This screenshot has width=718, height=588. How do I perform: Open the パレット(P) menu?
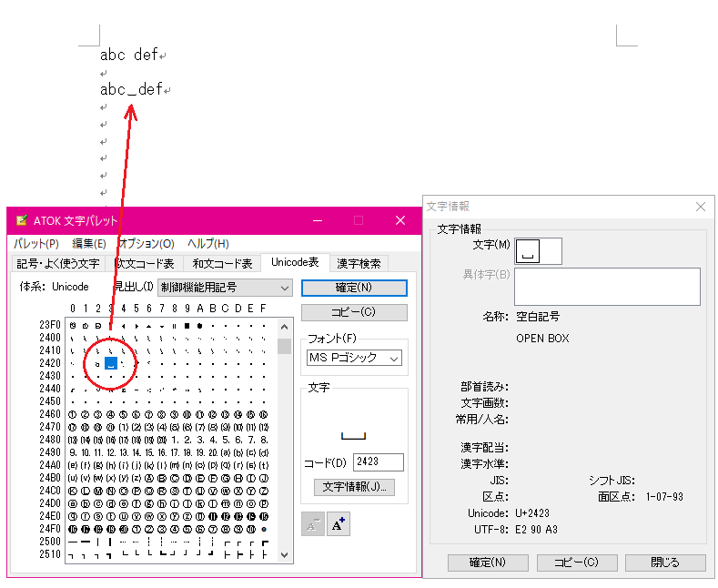click(35, 243)
